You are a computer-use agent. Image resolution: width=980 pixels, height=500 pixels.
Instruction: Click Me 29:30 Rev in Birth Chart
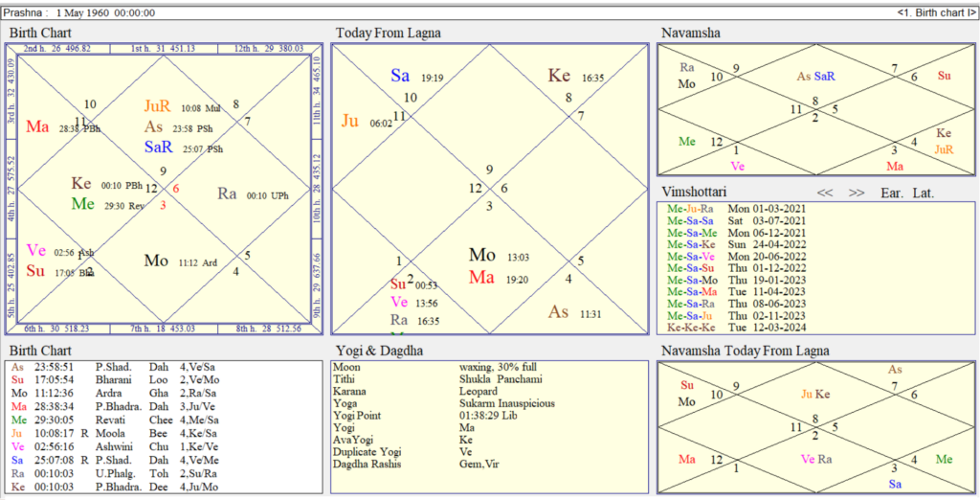[107, 204]
